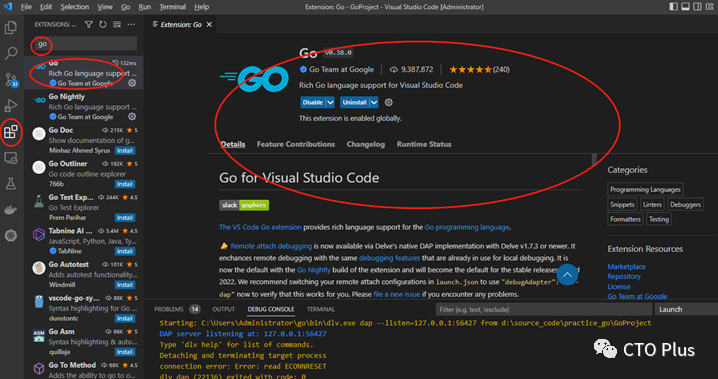Click the VS Code logo in title bar

8,7
